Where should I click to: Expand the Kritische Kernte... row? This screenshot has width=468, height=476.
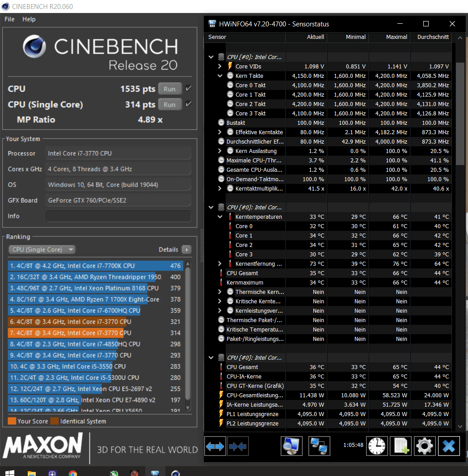pos(220,301)
